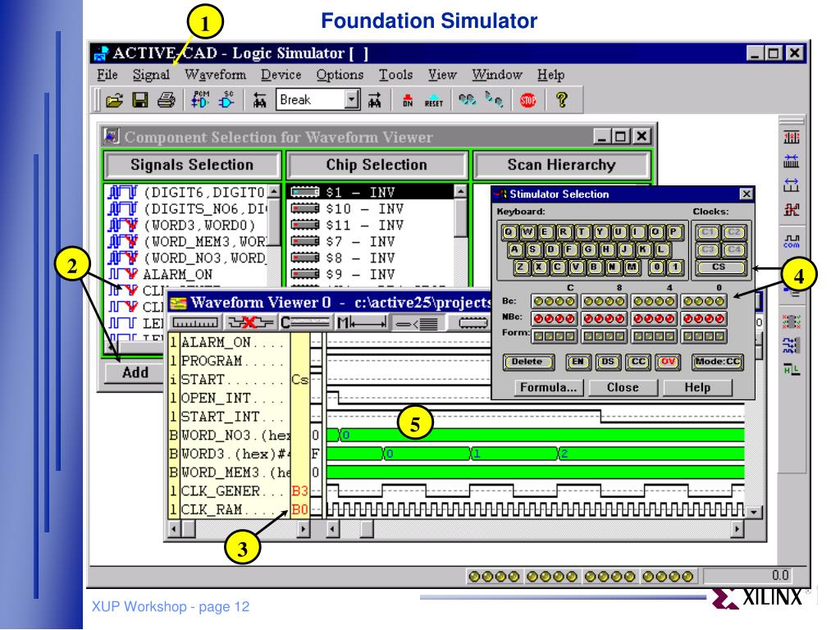Select the A key in Stimulator keyboard
Screen dimensions: 840x630
click(514, 249)
